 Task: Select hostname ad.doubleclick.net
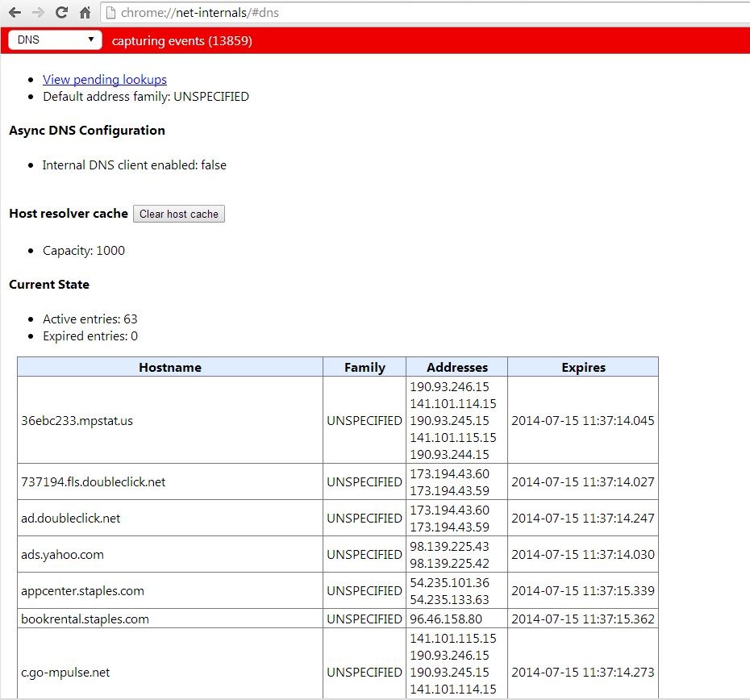tap(71, 519)
